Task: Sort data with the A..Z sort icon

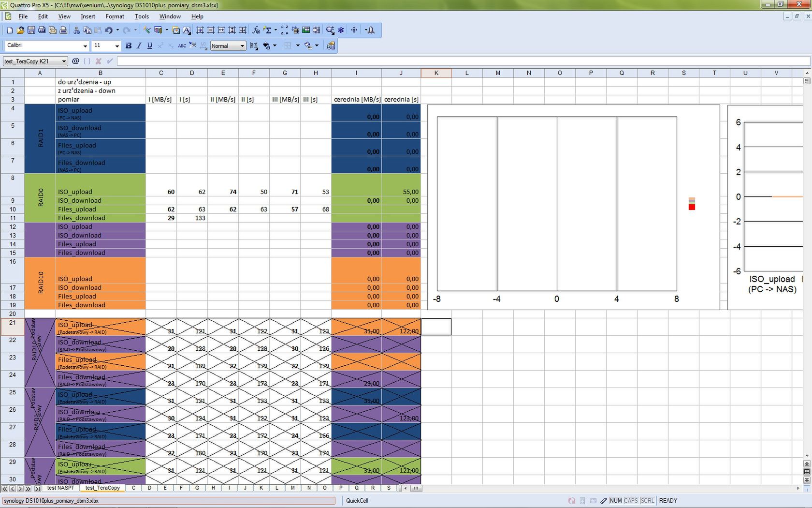Action: pos(284,30)
